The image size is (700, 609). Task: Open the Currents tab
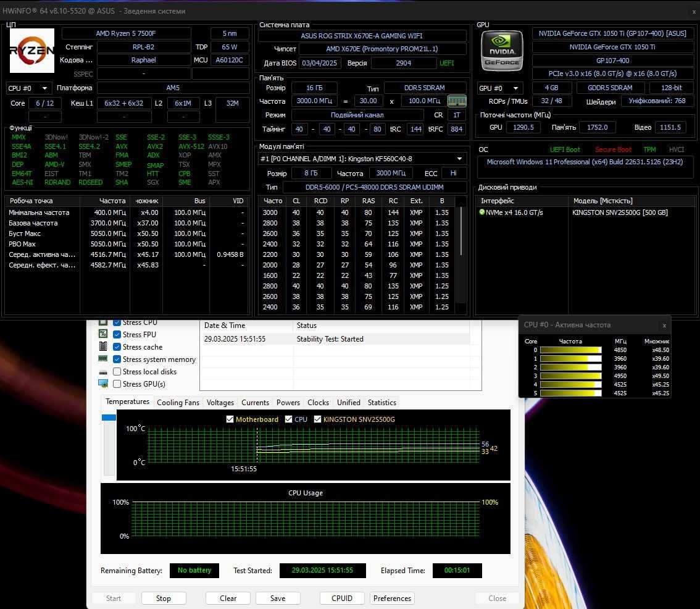pos(255,403)
